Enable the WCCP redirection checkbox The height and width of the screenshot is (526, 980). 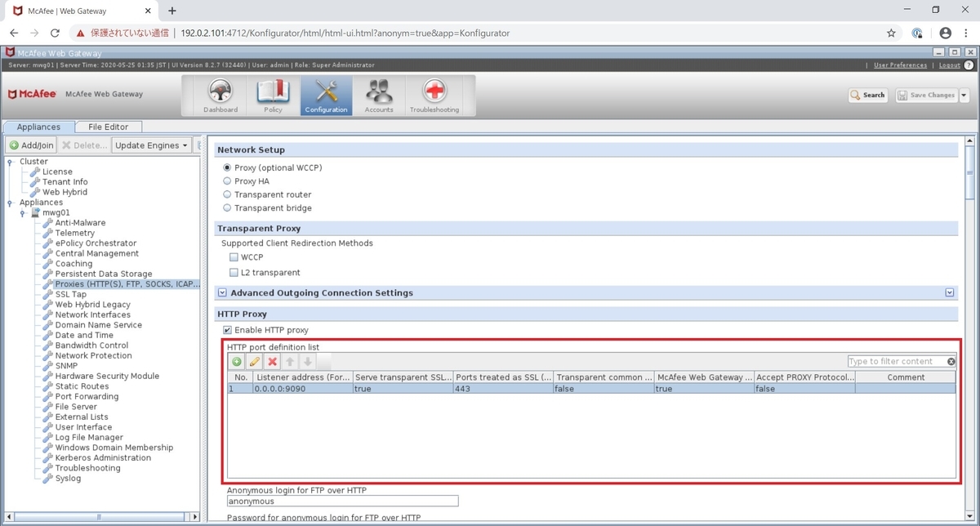(234, 257)
